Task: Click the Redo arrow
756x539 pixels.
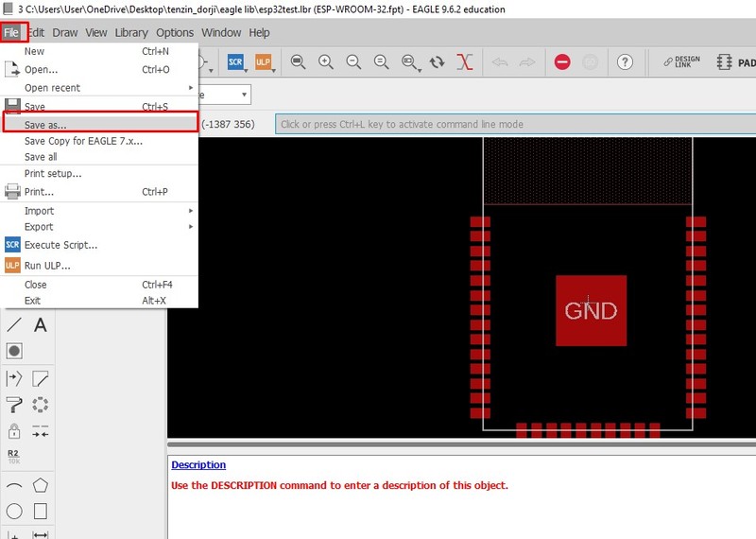Action: click(x=527, y=61)
